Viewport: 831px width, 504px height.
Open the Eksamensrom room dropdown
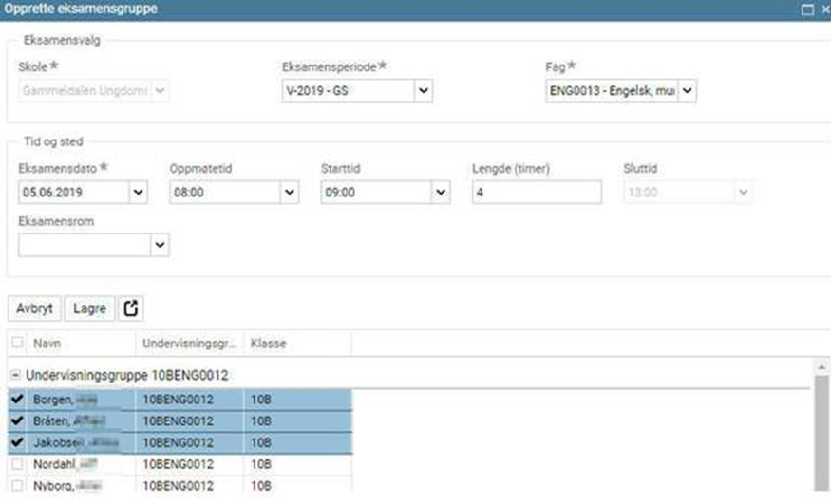point(160,246)
